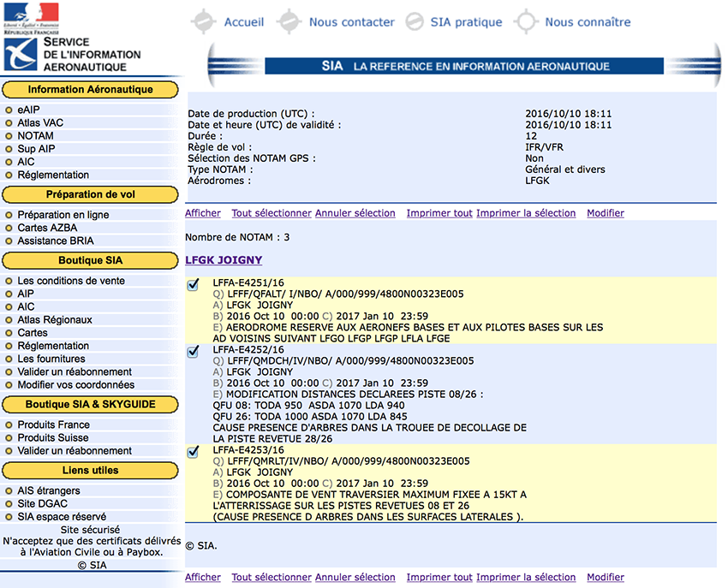This screenshot has height=588, width=728.
Task: Go to the NOTAM sidebar link
Action: coord(35,136)
